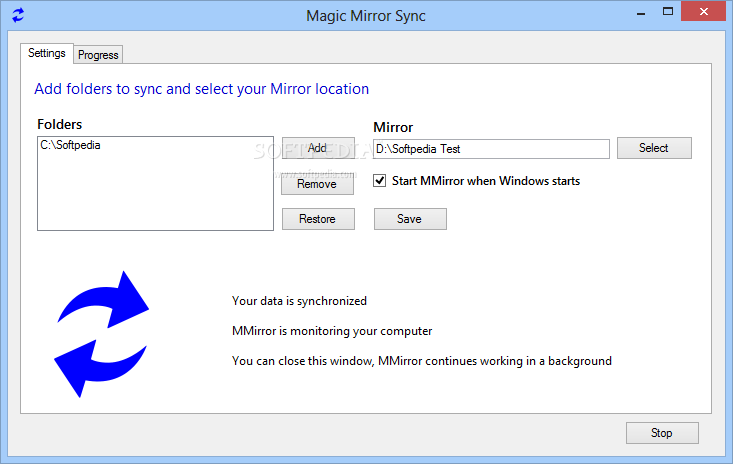
Task: Choose a mirror location with Select
Action: tap(654, 148)
